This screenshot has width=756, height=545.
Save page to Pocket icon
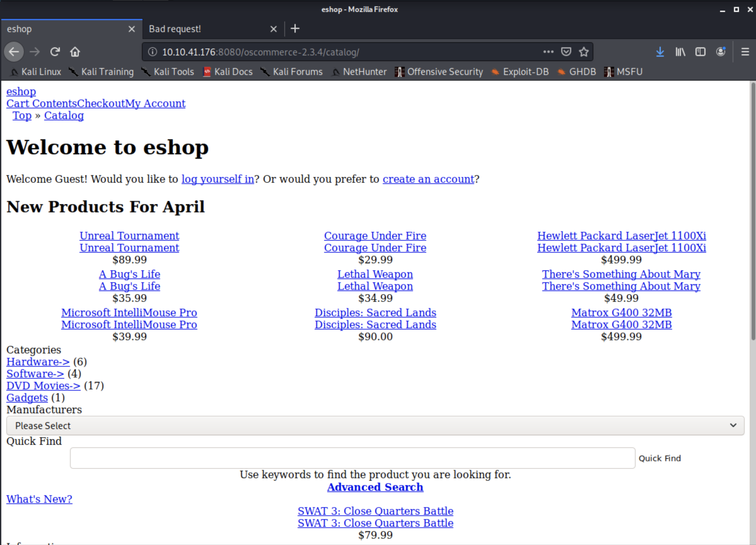click(566, 52)
